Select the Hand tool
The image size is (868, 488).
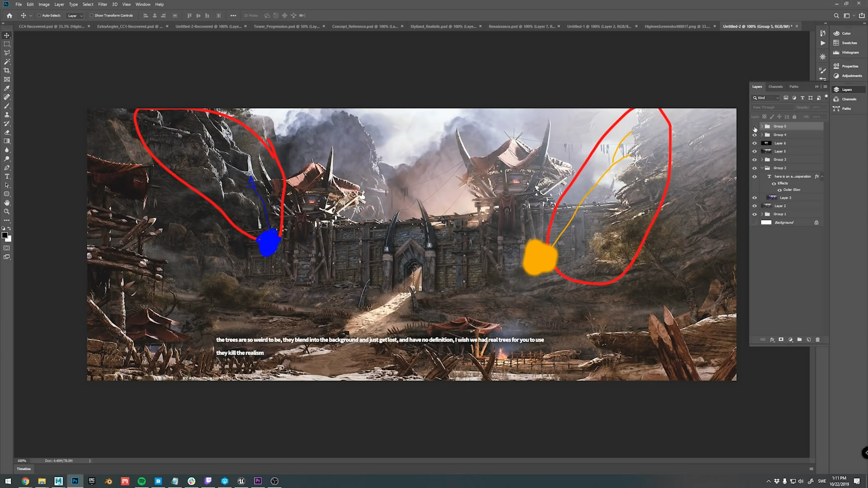click(x=7, y=203)
